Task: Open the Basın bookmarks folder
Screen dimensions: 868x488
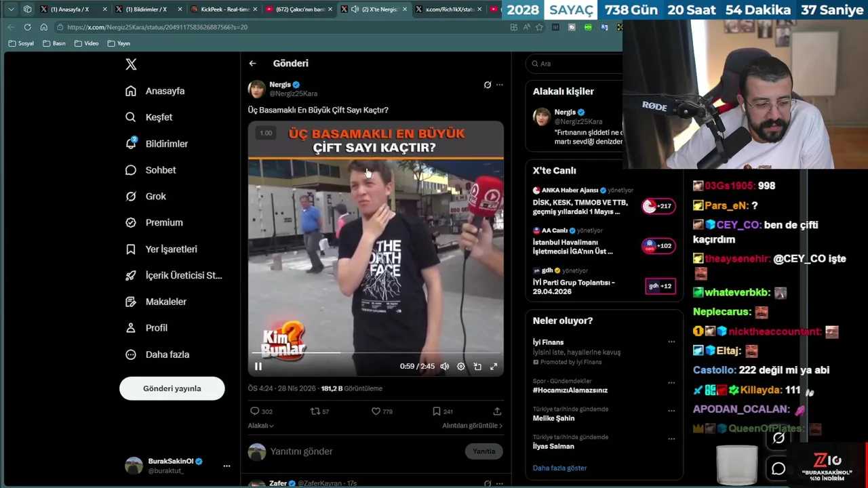Action: coord(54,43)
